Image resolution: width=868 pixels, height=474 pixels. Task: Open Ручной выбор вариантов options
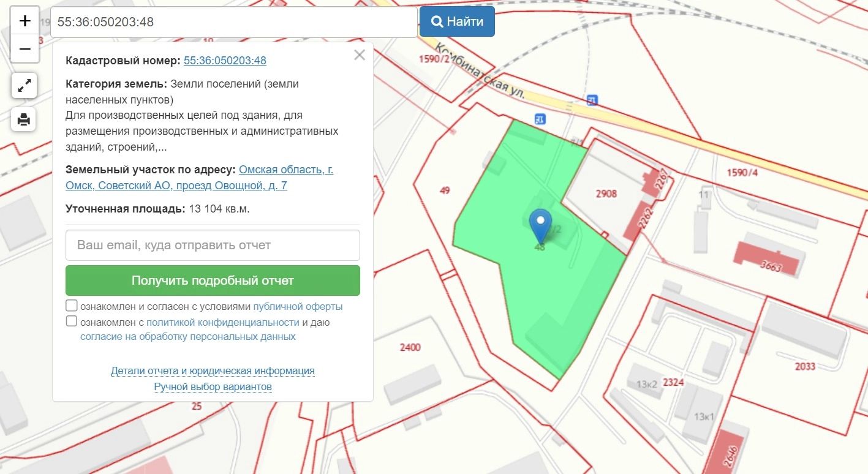[x=213, y=386]
